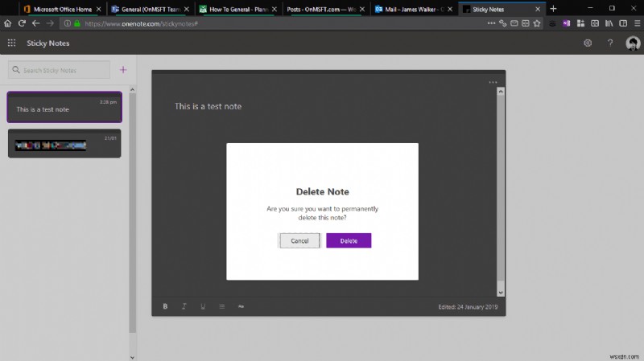This screenshot has width=644, height=361.
Task: Click the help question mark icon
Action: 610,43
